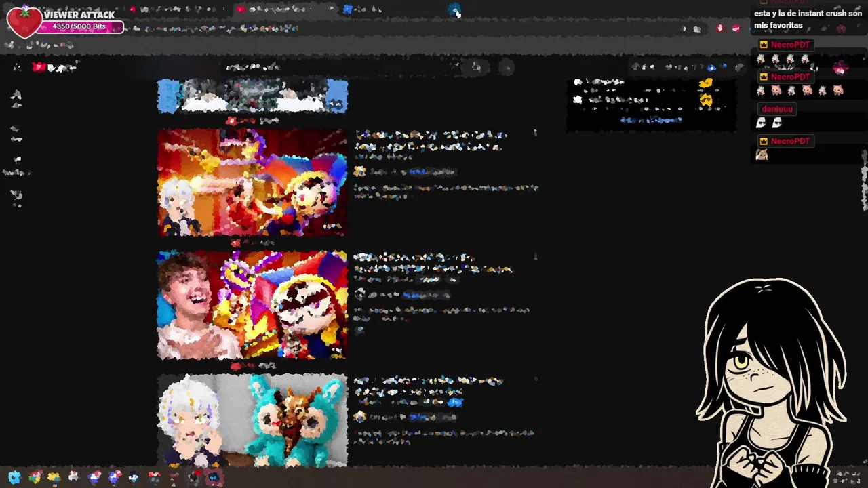The image size is (868, 488).
Task: Activate voice search microphone button
Action: [507, 67]
